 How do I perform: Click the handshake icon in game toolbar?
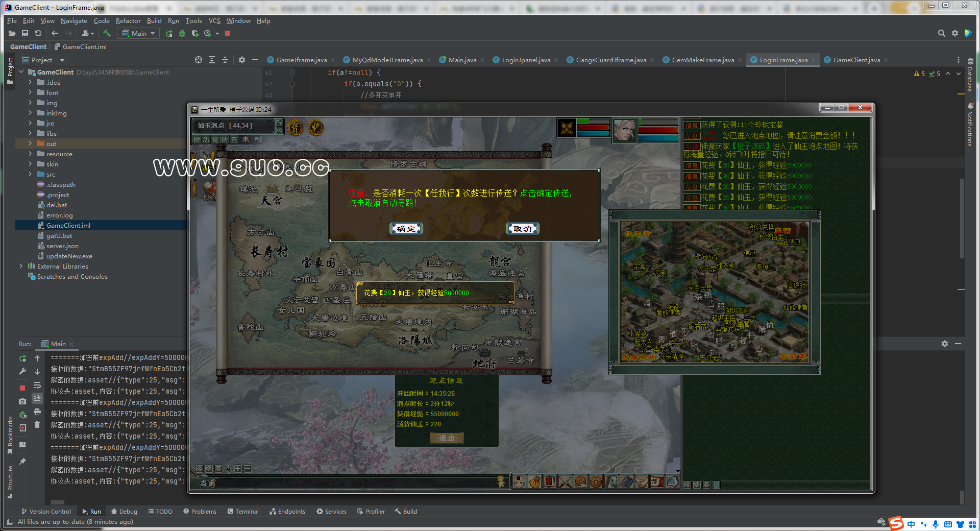[642, 481]
